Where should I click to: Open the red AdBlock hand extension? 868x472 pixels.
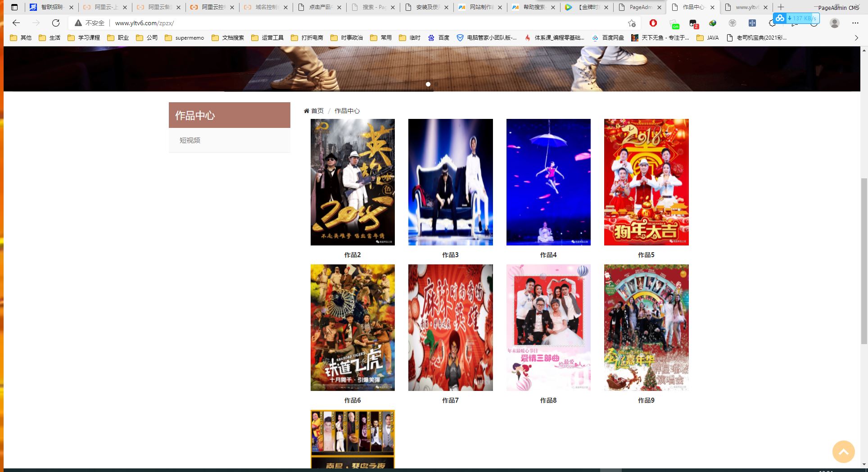click(x=653, y=23)
